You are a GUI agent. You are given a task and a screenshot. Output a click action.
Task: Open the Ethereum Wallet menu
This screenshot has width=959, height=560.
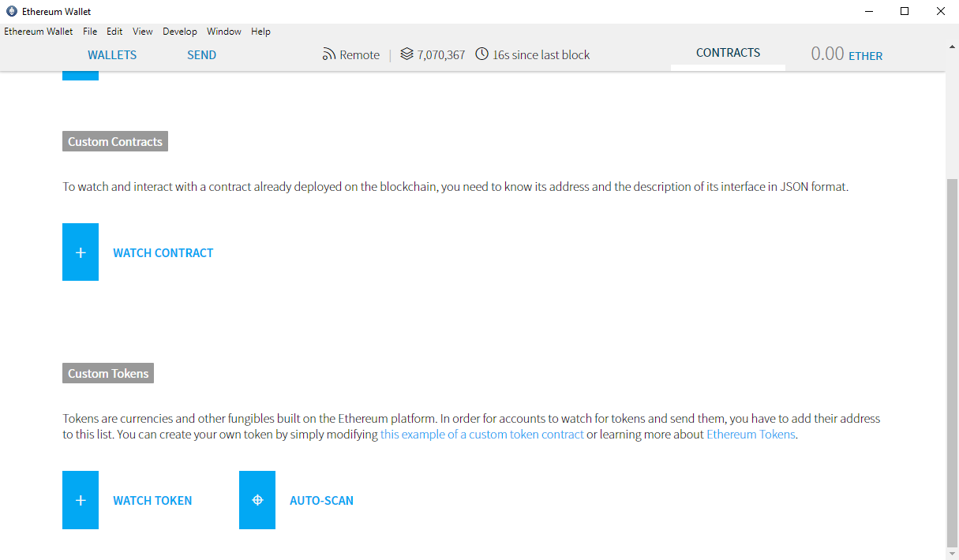click(x=39, y=32)
